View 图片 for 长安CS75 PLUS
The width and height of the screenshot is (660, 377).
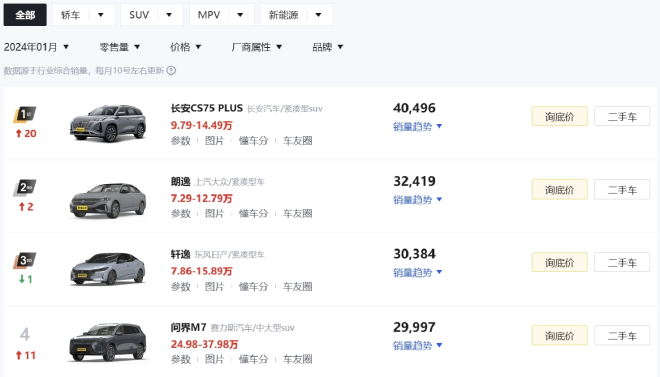[x=214, y=141]
